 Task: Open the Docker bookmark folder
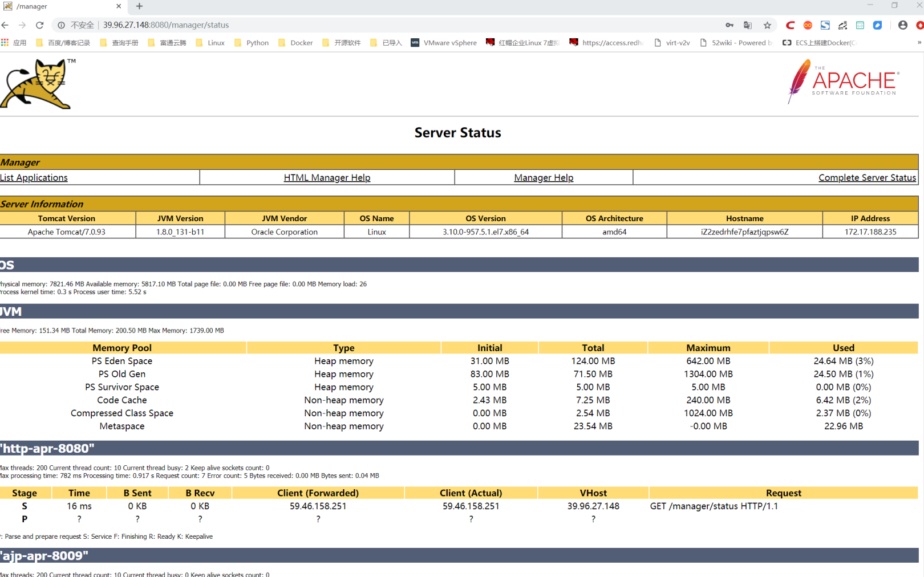click(295, 43)
